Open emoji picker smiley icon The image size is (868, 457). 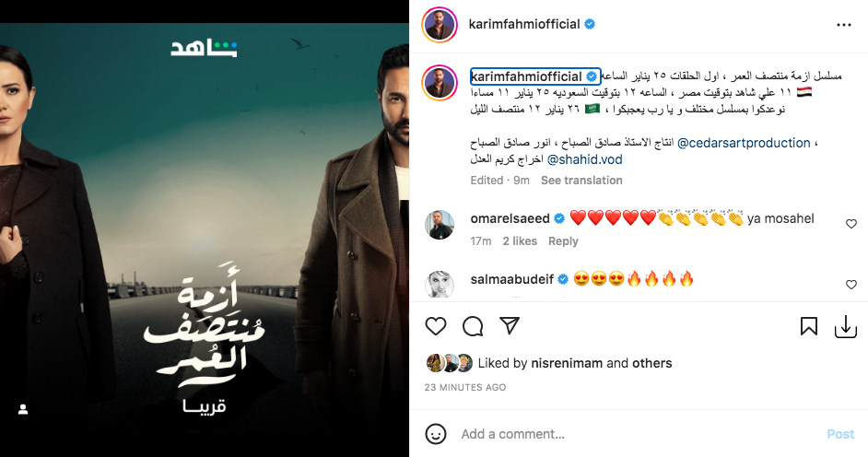pyautogui.click(x=436, y=434)
